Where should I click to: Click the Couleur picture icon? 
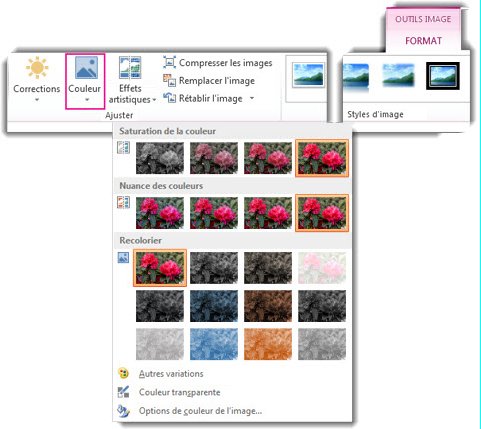point(86,68)
